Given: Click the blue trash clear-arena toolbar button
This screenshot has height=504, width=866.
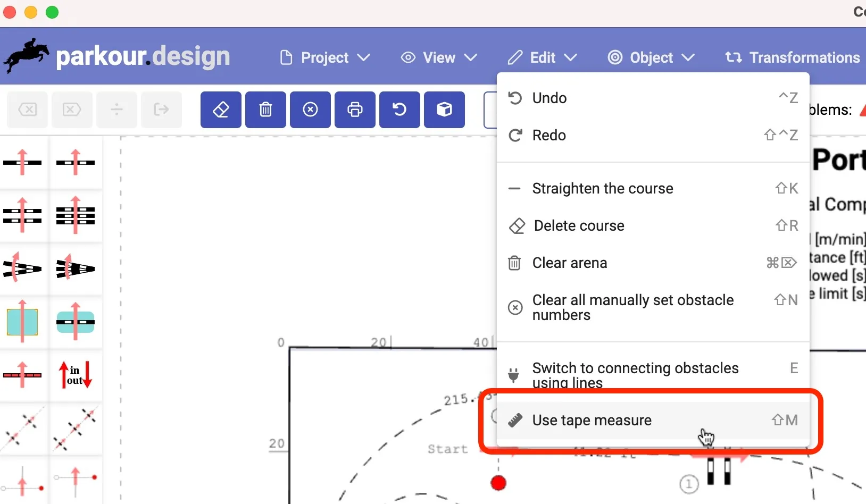Looking at the screenshot, I should [x=265, y=110].
